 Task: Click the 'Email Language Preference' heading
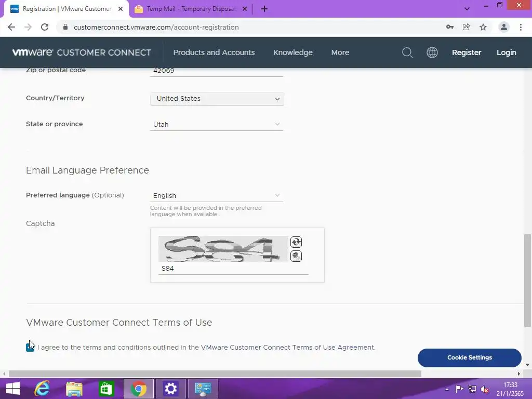[87, 170]
